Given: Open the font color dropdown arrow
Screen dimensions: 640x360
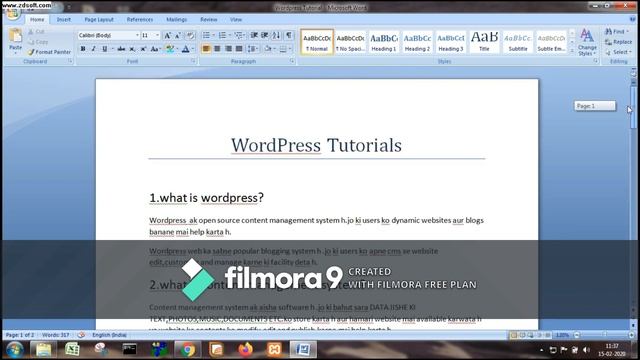Looking at the screenshot, I should (193, 49).
